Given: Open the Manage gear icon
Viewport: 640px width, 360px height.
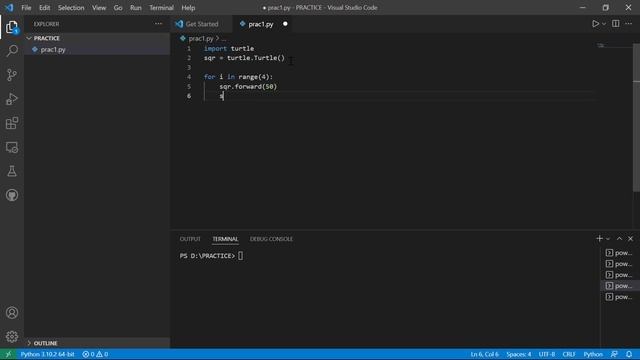Looking at the screenshot, I should pyautogui.click(x=12, y=336).
